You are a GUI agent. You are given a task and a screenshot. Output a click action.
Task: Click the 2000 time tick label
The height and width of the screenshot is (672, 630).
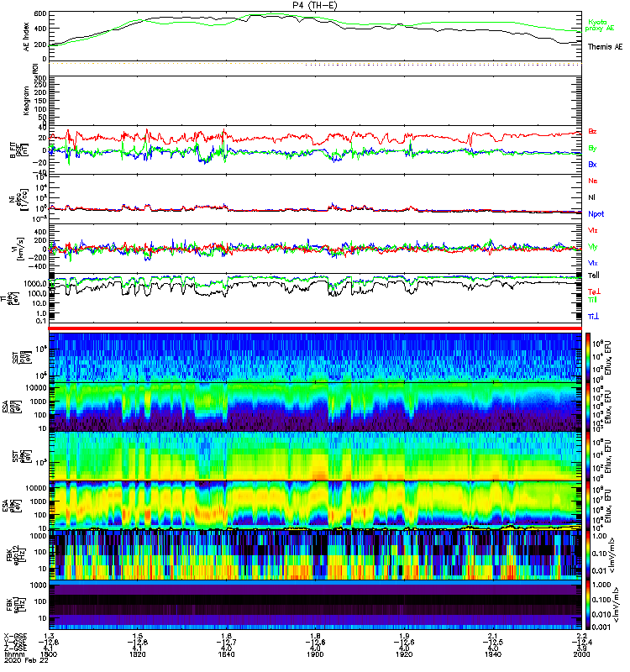tap(581, 654)
